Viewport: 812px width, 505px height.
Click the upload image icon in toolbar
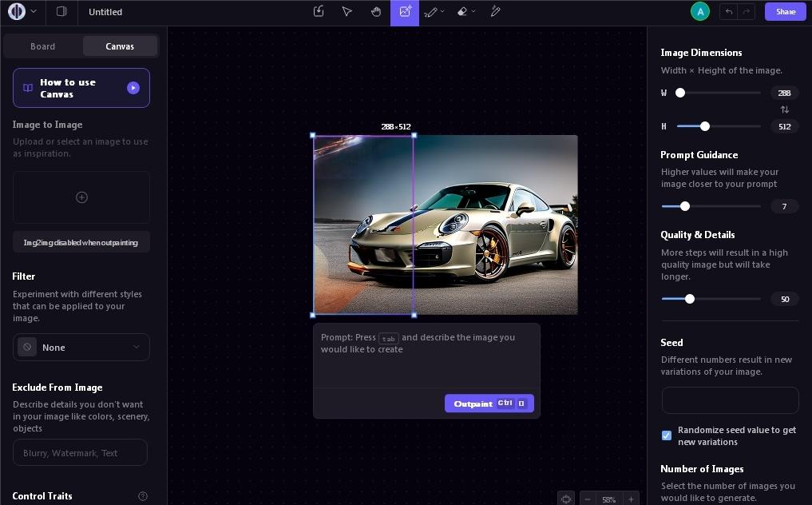[319, 12]
